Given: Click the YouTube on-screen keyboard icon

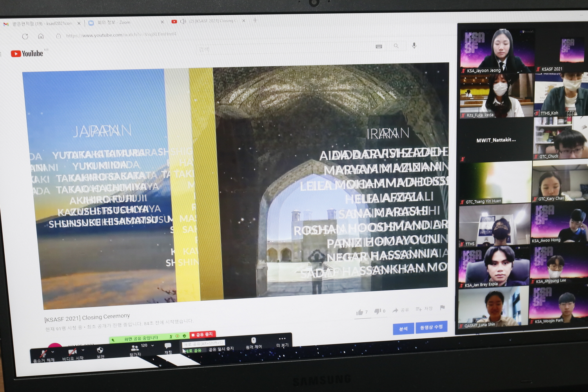Looking at the screenshot, I should pyautogui.click(x=379, y=46).
